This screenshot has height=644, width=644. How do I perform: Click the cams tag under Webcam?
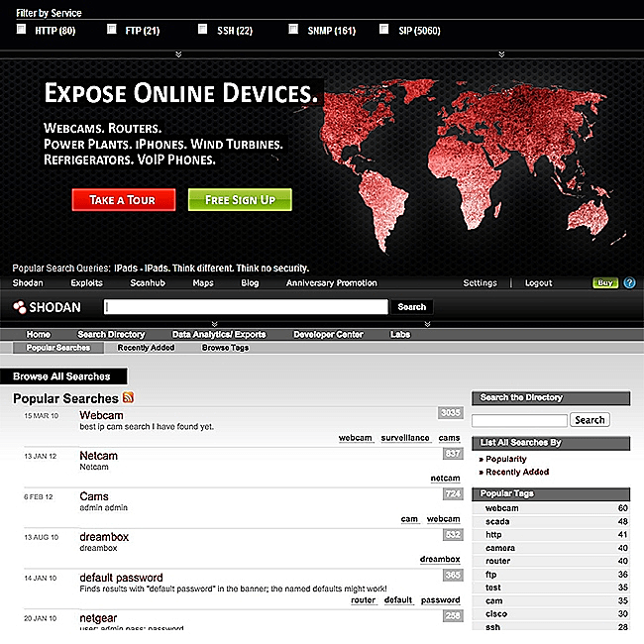tap(449, 438)
